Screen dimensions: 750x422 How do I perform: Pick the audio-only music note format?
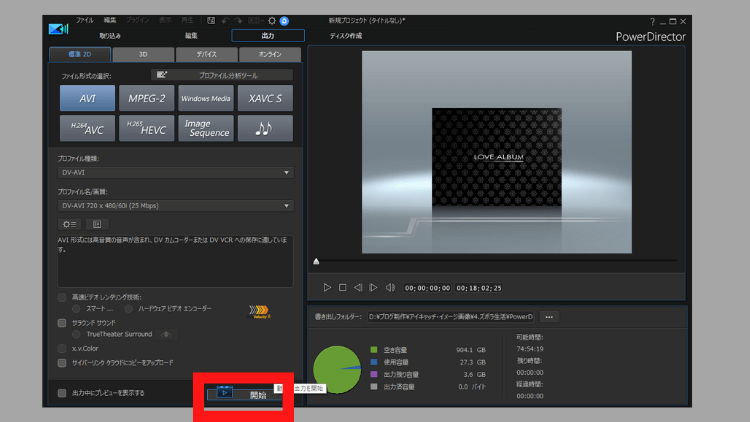[265, 128]
